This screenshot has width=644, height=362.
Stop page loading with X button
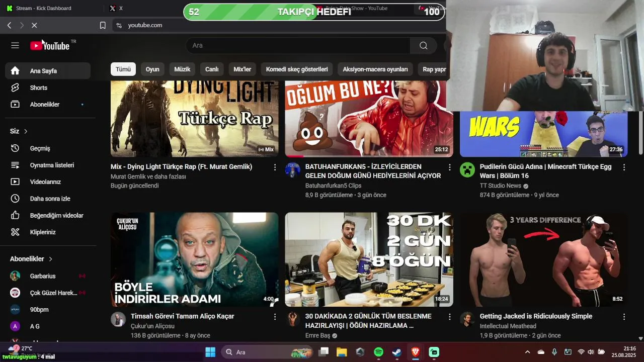[34, 25]
